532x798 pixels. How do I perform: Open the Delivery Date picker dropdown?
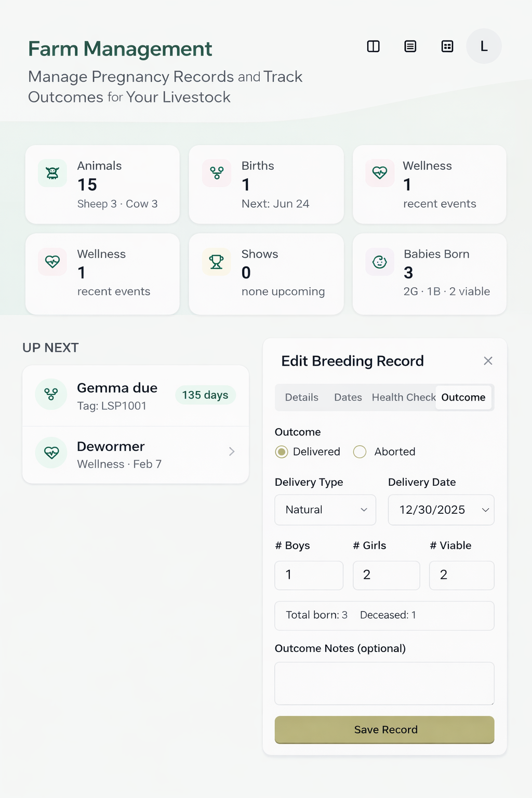click(x=441, y=510)
